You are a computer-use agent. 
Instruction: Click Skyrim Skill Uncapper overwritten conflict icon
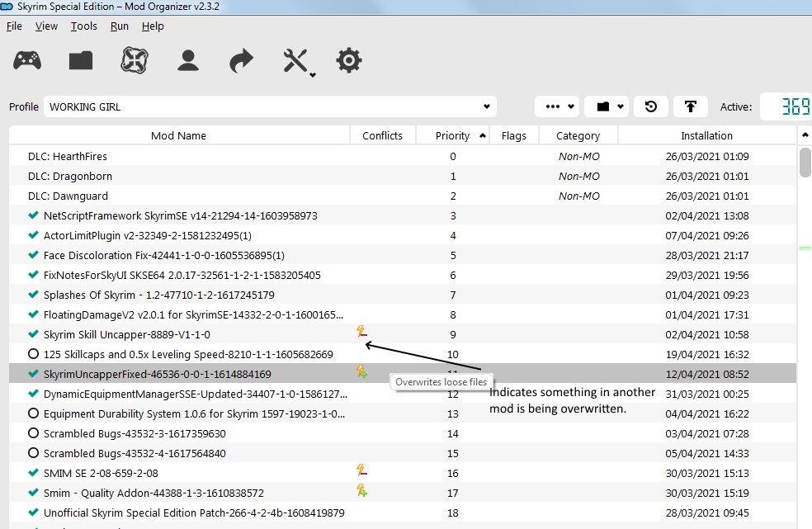362,332
